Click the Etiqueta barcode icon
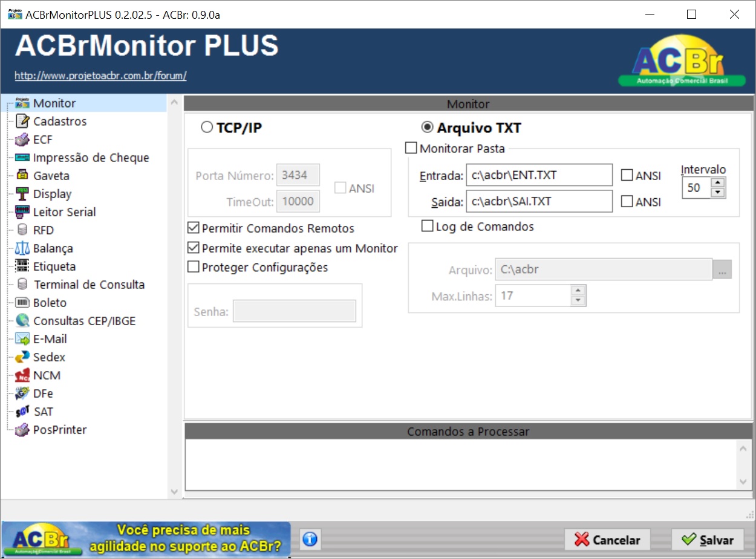756x559 pixels. pyautogui.click(x=22, y=267)
